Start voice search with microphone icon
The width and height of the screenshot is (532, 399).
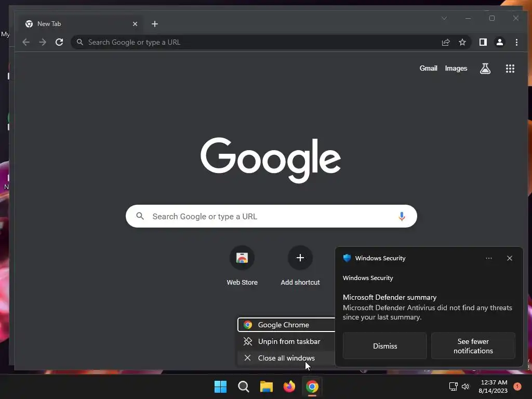click(402, 216)
